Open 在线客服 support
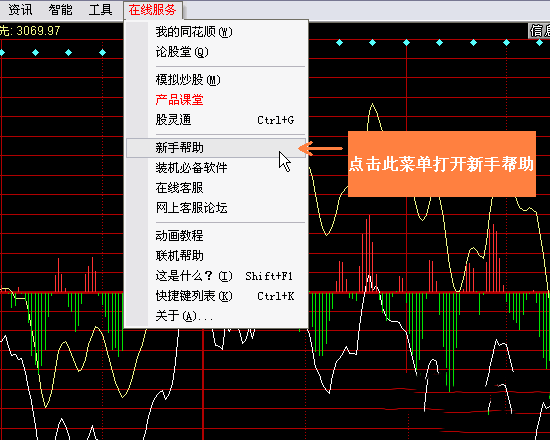Viewport: 550px width, 440px height. (216, 188)
